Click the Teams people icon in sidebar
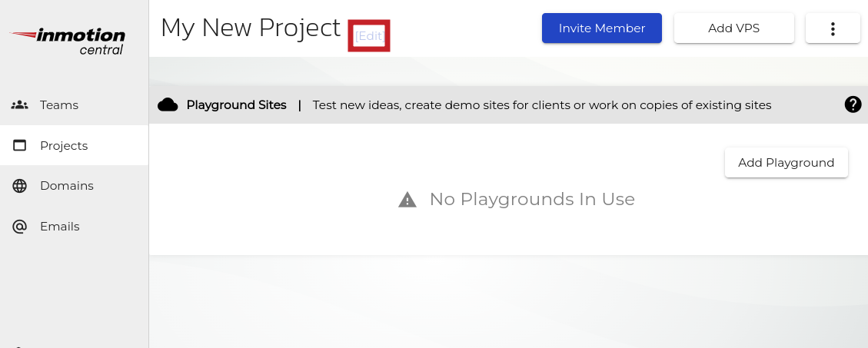Screen dimensions: 868x348 tap(20, 104)
